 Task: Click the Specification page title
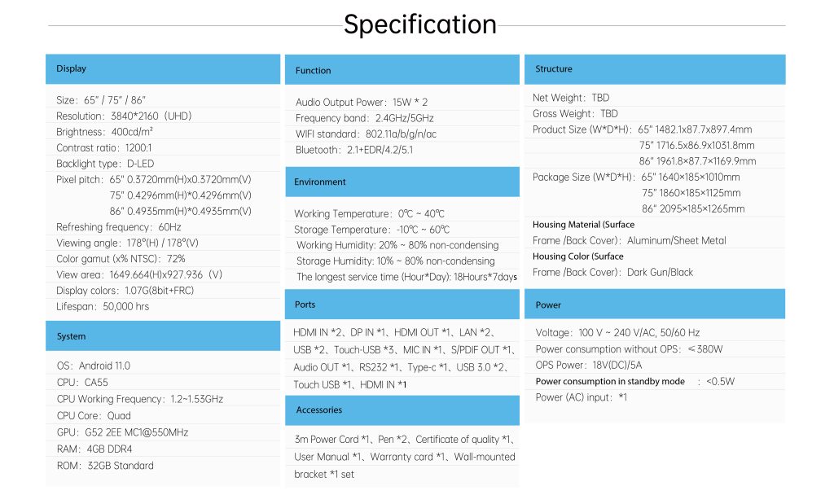419,24
